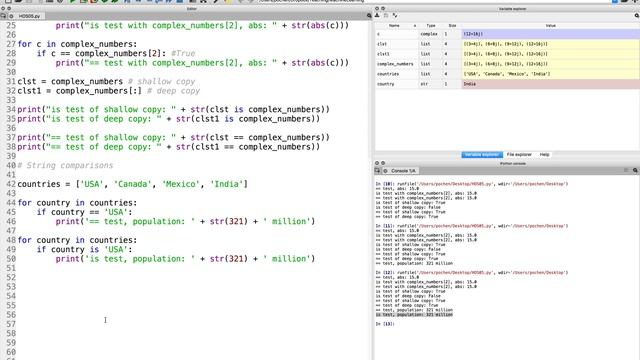Select the 'clst' variable name
The width and height of the screenshot is (640, 360).
click(382, 44)
